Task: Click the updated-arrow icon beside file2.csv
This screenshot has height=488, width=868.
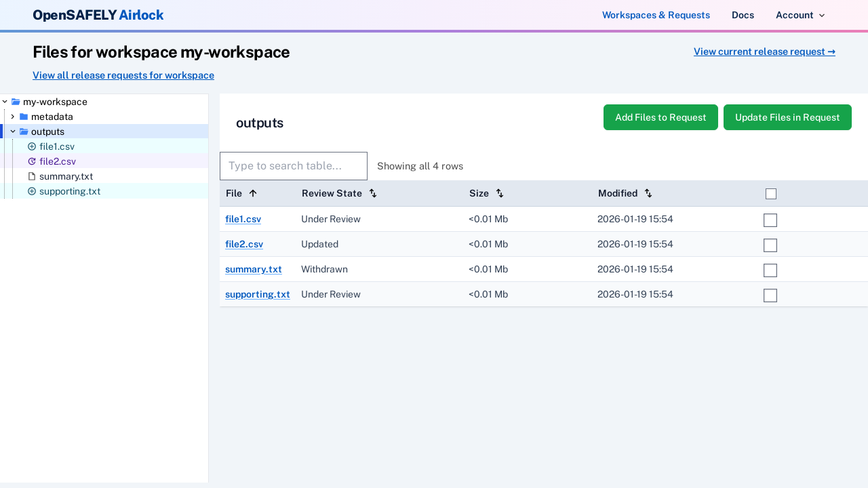Action: coord(32,161)
